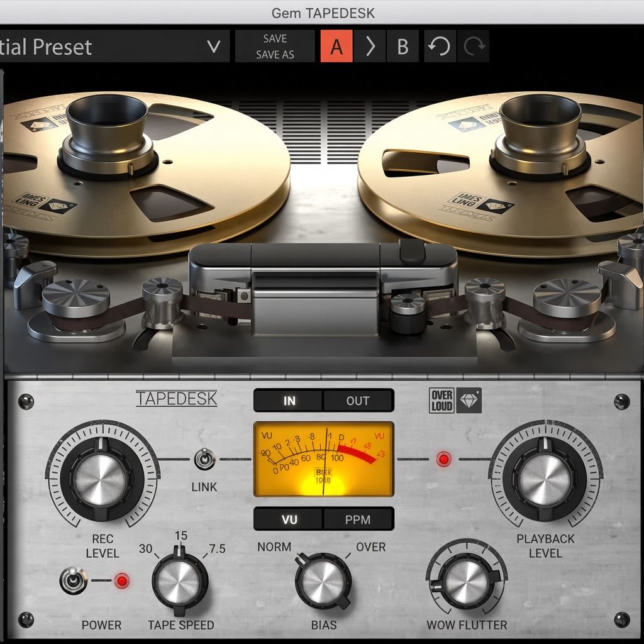
Task: Click the WOW FLUTTER knob
Action: 466,582
